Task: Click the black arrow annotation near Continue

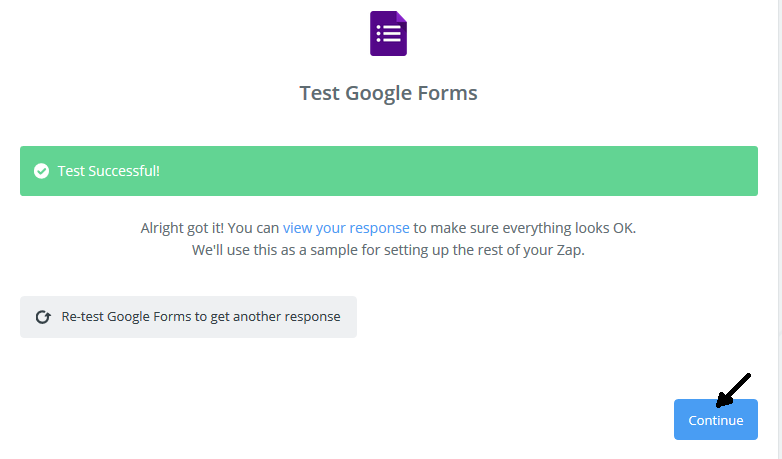Action: (x=733, y=390)
